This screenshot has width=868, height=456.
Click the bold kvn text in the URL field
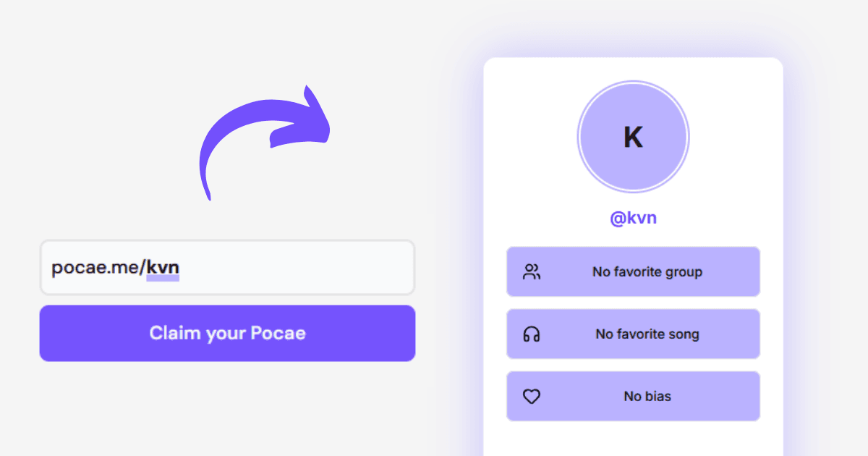pos(163,267)
